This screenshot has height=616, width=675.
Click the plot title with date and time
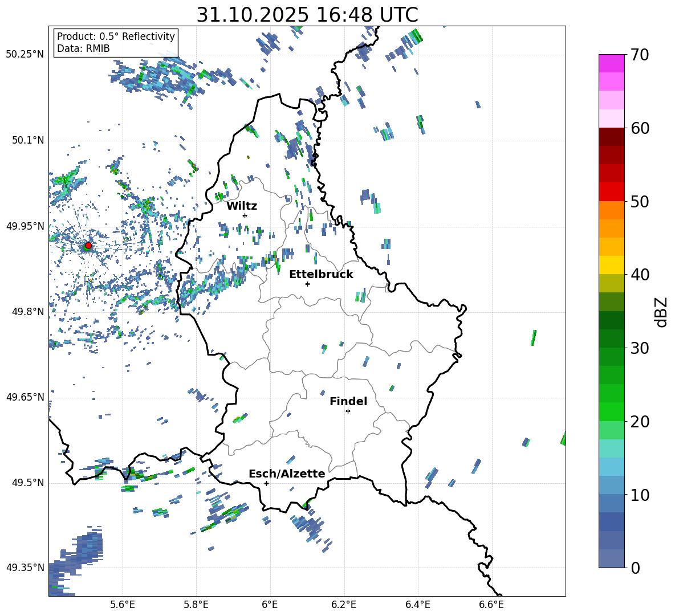click(307, 14)
